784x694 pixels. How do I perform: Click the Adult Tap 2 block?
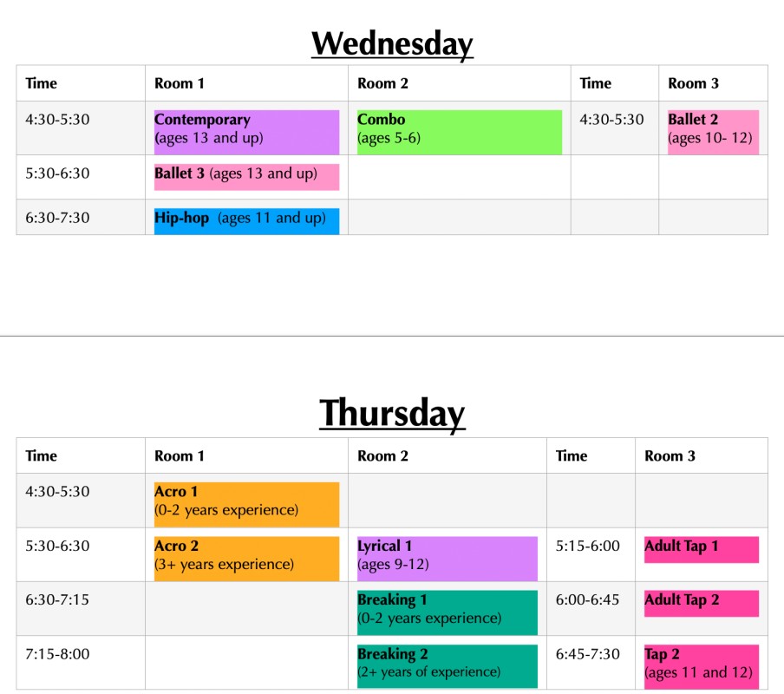point(701,604)
